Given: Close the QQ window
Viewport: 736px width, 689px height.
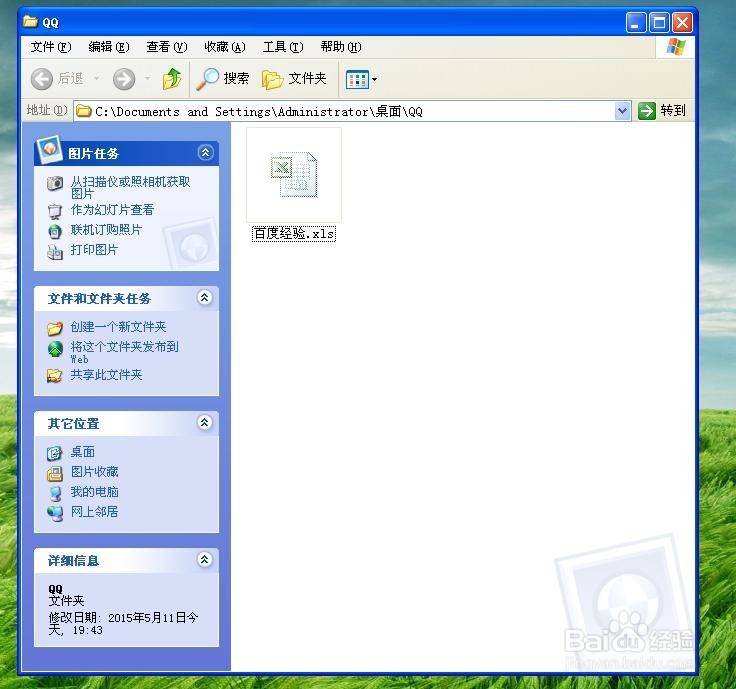Looking at the screenshot, I should 682,23.
